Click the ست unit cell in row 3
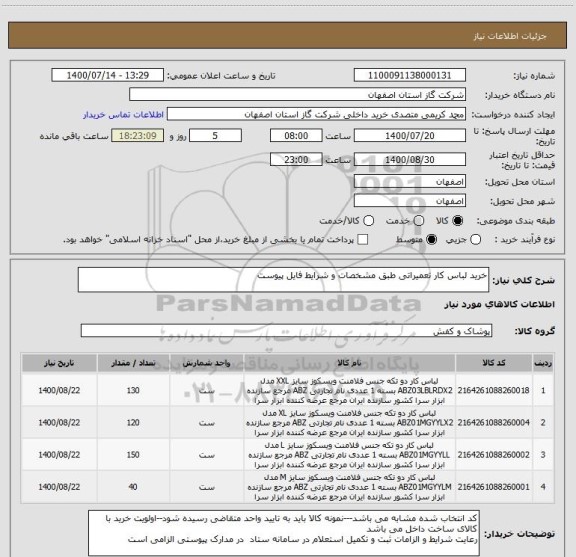Viewport: 576px width, 557px height. 206,455
